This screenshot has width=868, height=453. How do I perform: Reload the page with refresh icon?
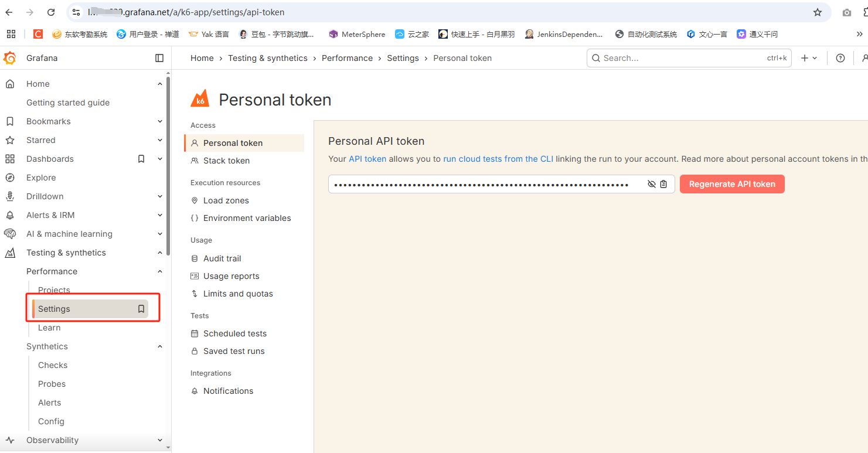point(51,12)
